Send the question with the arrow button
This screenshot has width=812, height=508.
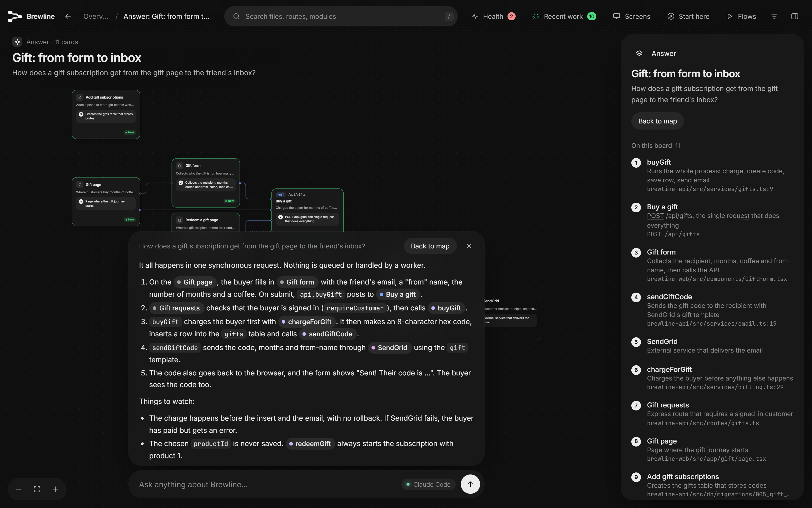tap(470, 484)
